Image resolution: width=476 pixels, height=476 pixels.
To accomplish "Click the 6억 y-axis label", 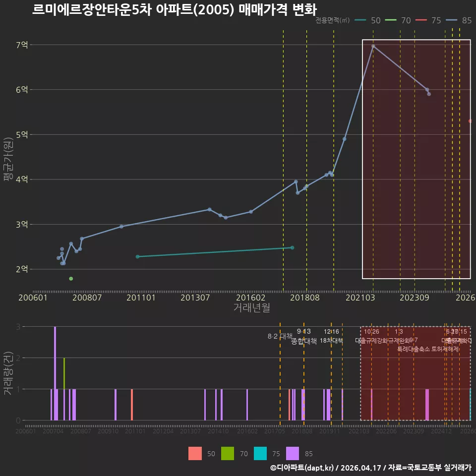I will pyautogui.click(x=22, y=90).
